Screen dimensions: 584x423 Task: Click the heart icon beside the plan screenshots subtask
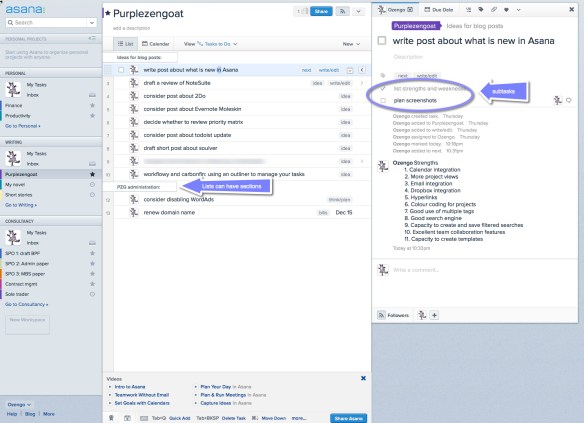coord(569,100)
